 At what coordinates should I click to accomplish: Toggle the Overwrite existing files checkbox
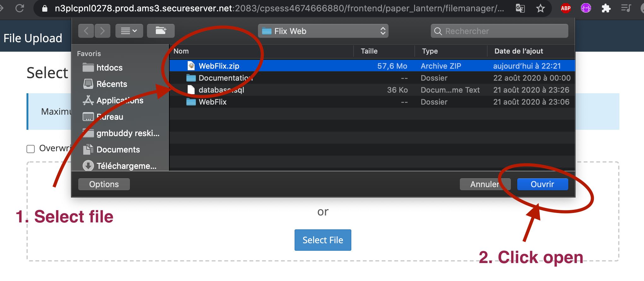(31, 149)
